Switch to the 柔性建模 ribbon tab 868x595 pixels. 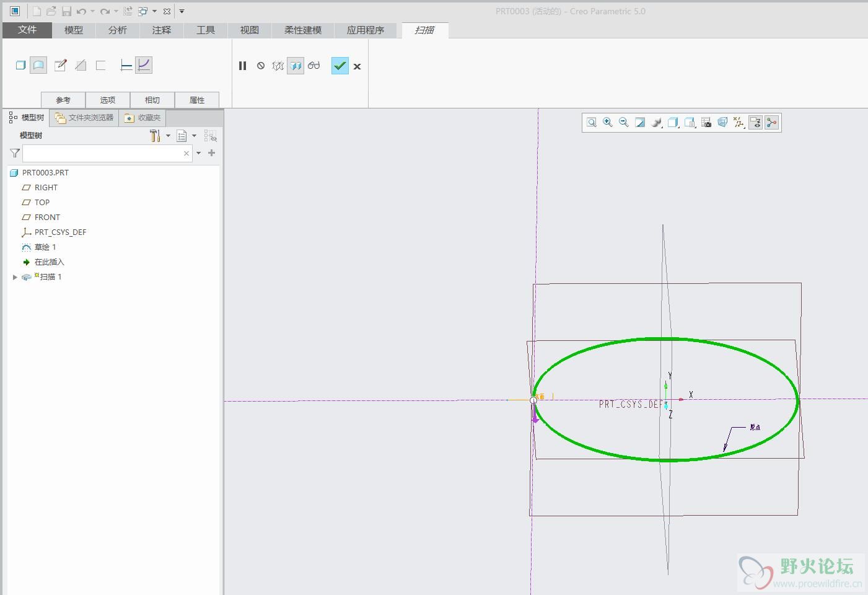click(303, 30)
